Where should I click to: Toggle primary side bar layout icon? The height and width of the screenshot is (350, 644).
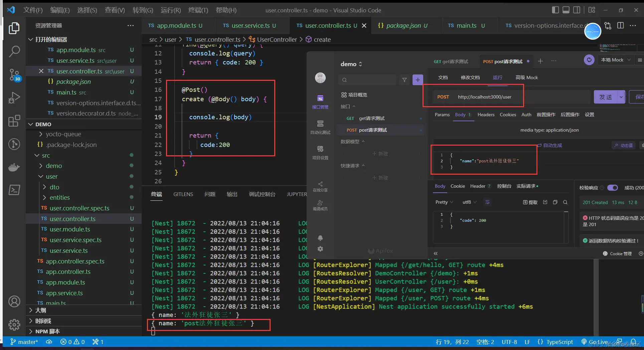(x=555, y=10)
